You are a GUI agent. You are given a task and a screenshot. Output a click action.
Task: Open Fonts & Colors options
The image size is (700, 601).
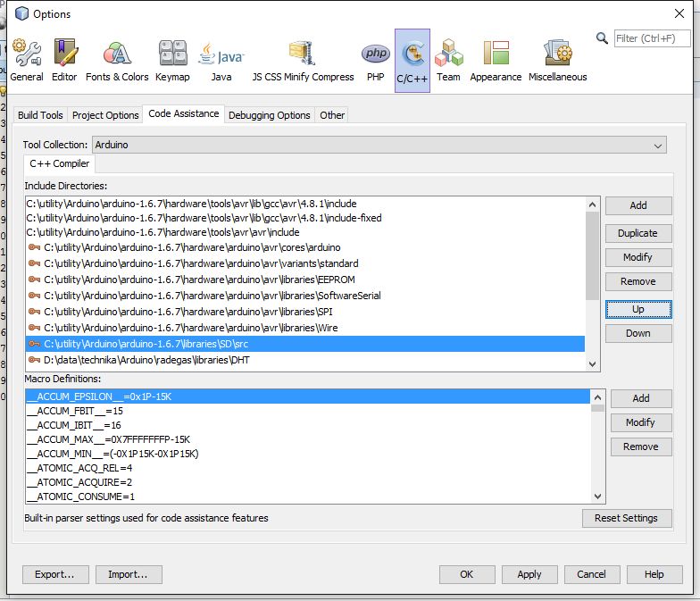click(x=117, y=61)
